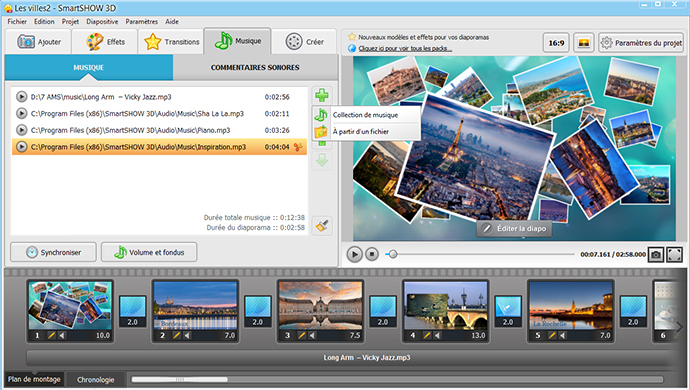Image resolution: width=690 pixels, height=390 pixels.
Task: Click the fullscreen preview icon
Action: click(x=675, y=254)
